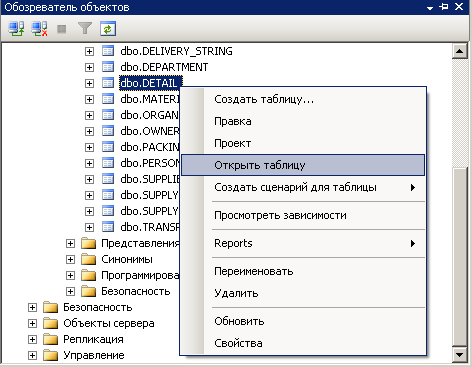Click the scrollbar up arrow button
Viewport: 472px width, 367px height.
pos(459,51)
